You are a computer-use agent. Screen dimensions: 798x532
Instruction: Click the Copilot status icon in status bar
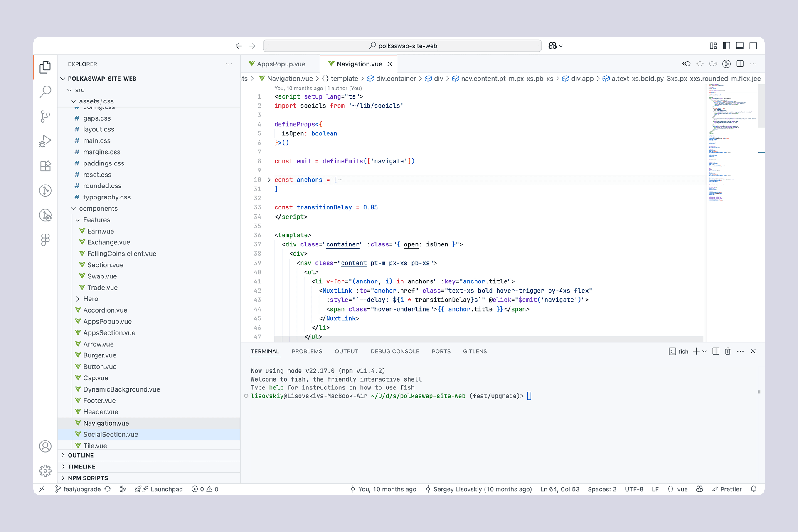[x=699, y=489]
